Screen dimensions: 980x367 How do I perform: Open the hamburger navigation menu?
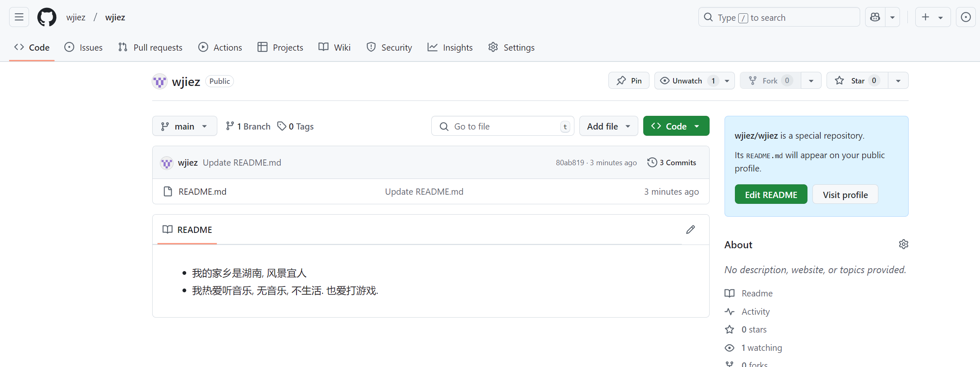[x=19, y=17]
